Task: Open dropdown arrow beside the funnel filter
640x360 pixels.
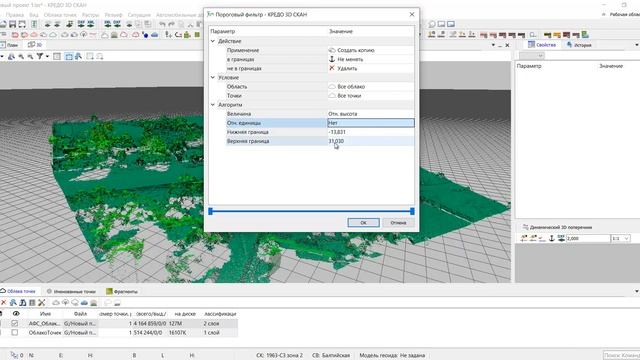Action: pos(47,56)
